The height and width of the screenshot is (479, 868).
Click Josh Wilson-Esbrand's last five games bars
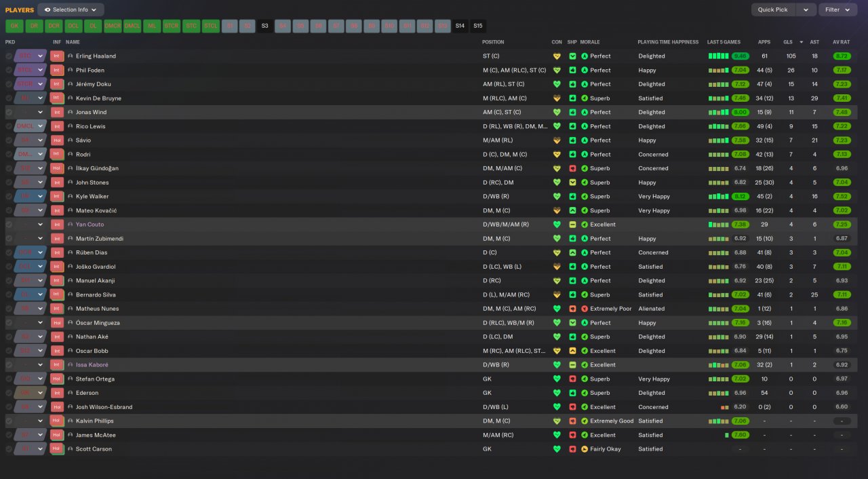724,407
